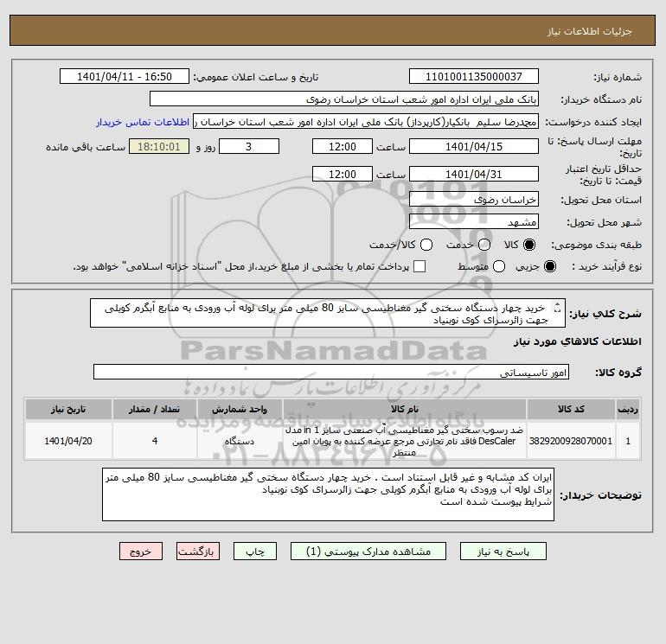Click the چاپ print button
The height and width of the screenshot is (644, 666).
(x=255, y=552)
